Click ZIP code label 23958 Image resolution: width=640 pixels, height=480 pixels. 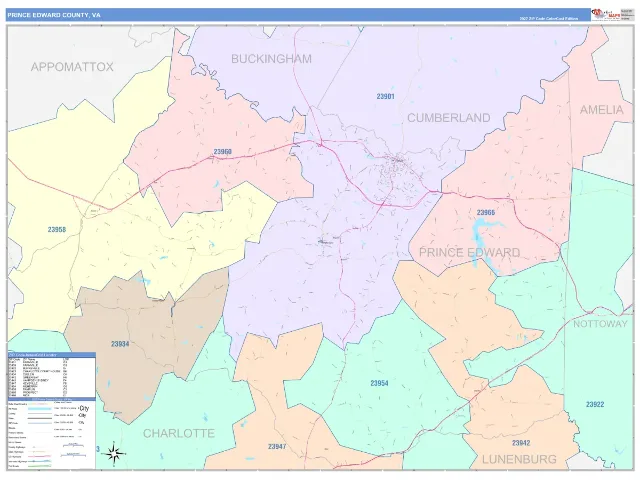pyautogui.click(x=57, y=230)
